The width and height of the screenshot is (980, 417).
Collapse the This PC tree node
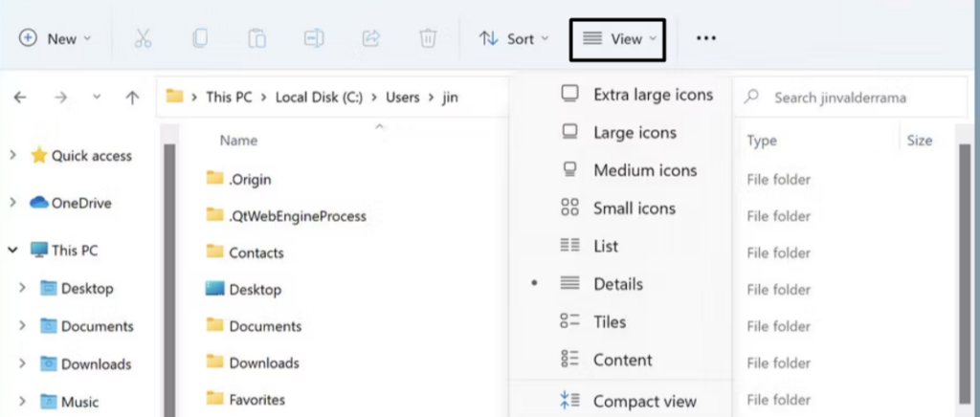coord(13,250)
